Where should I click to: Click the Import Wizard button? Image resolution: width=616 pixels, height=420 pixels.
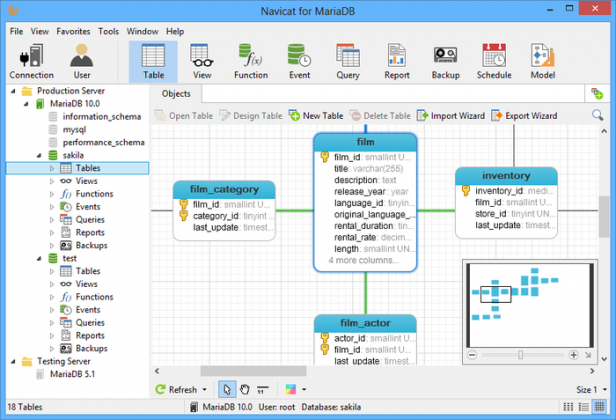[451, 116]
